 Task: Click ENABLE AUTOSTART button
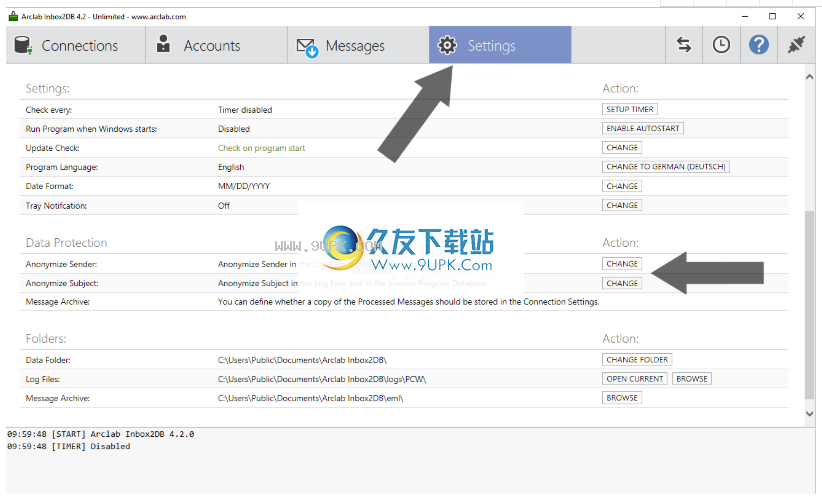pos(643,128)
